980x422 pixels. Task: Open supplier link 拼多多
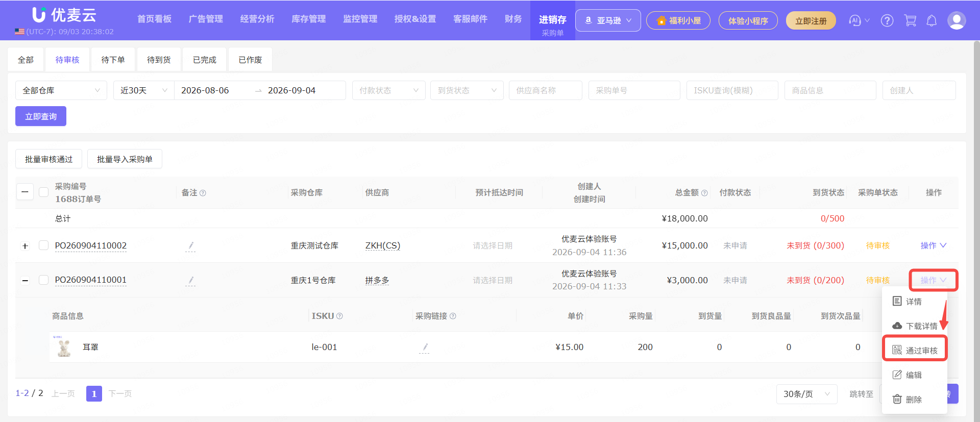tap(377, 280)
